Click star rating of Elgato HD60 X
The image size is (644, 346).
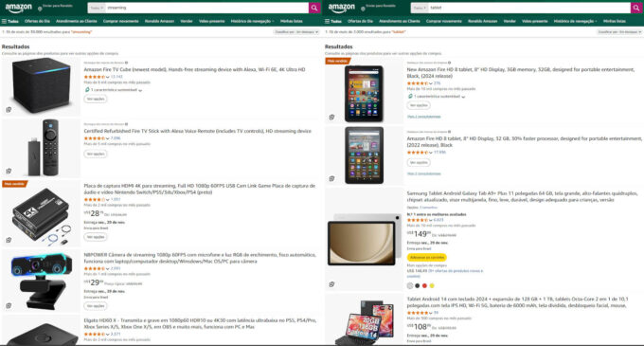tap(95, 334)
